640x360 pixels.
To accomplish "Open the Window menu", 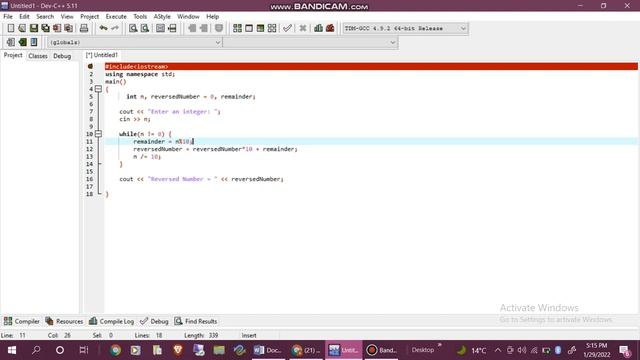I will (x=188, y=16).
